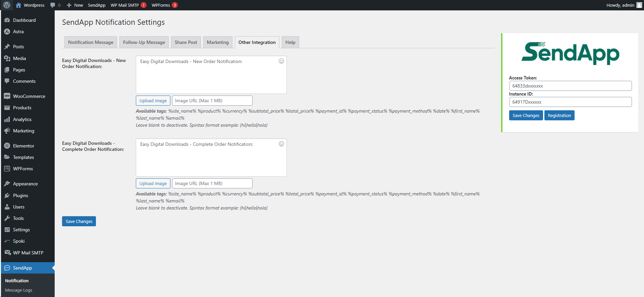Upload image for New Order Notification
Viewport: 644px width, 297px height.
coord(153,101)
